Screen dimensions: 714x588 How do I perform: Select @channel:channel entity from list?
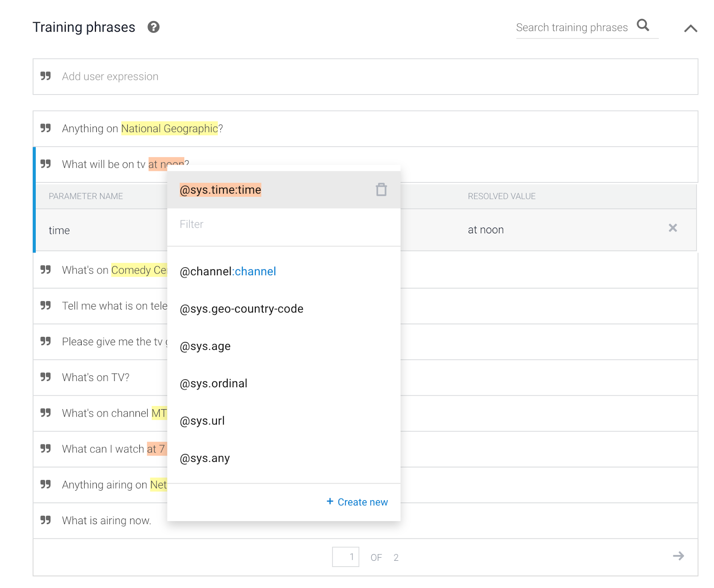(228, 271)
